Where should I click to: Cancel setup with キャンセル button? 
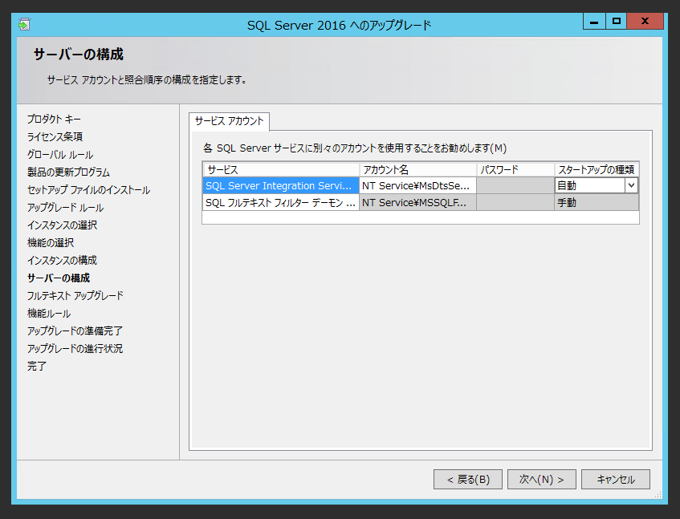click(615, 479)
